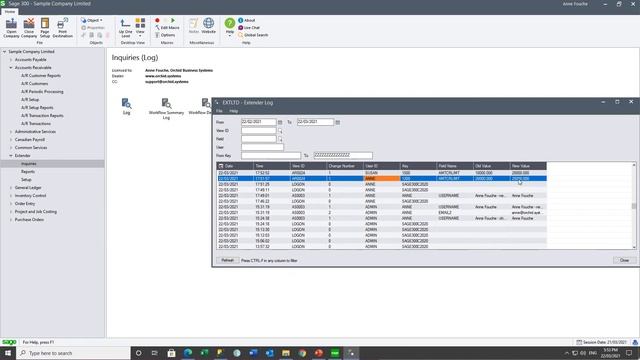Click the Old Value column header

pyautogui.click(x=492, y=166)
